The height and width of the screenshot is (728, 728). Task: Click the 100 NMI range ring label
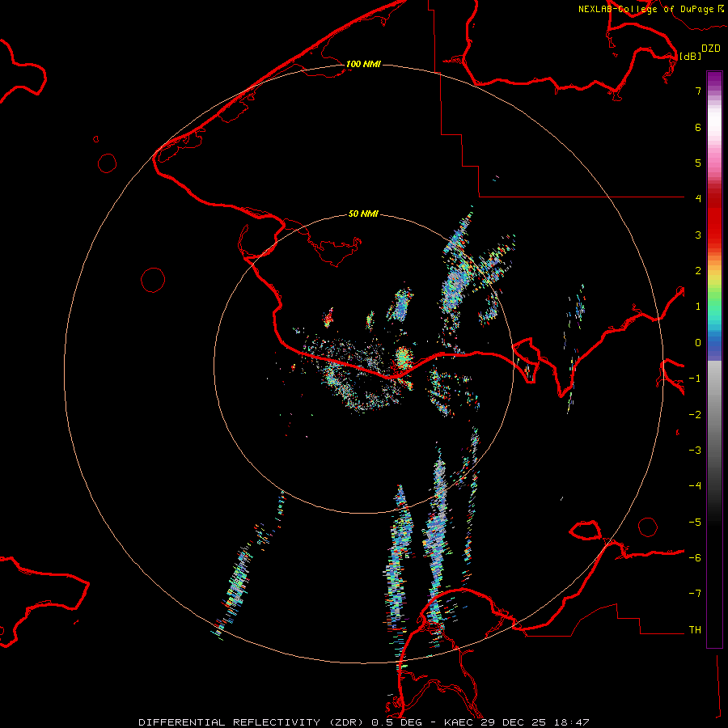coord(363,64)
